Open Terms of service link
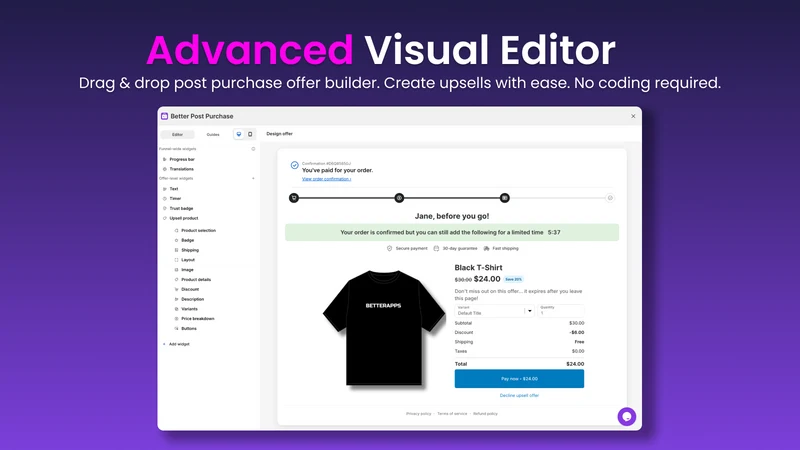This screenshot has height=450, width=800. click(x=452, y=414)
